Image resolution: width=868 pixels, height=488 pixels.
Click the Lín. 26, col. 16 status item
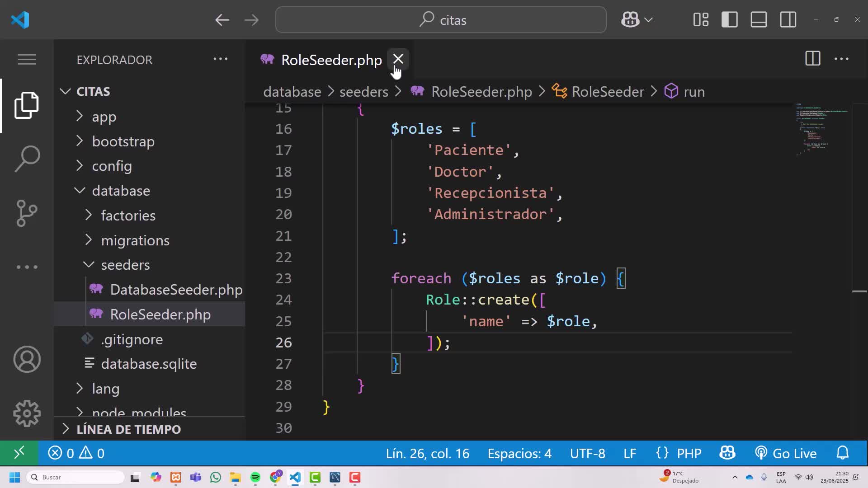(x=428, y=453)
